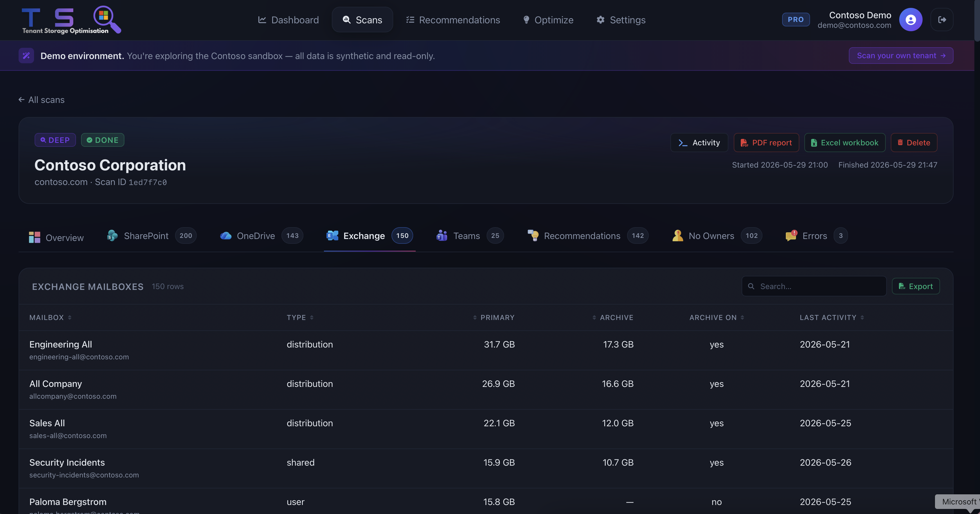Click the sign-out icon button

pos(942,20)
